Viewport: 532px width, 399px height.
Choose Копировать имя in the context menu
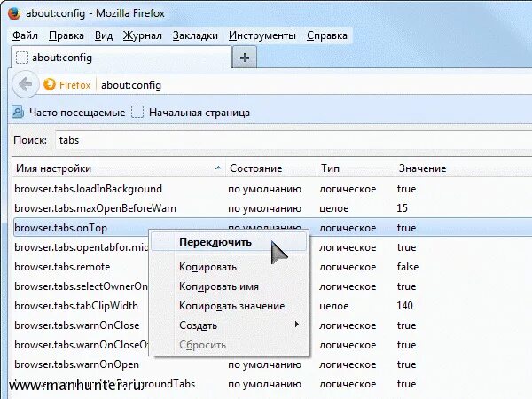point(229,286)
